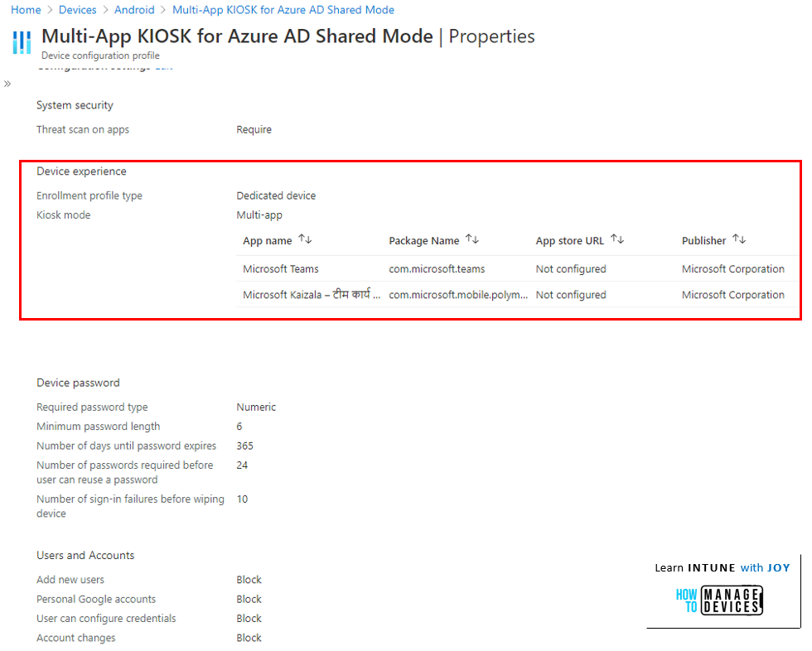Sort table by App name arrows

306,239
